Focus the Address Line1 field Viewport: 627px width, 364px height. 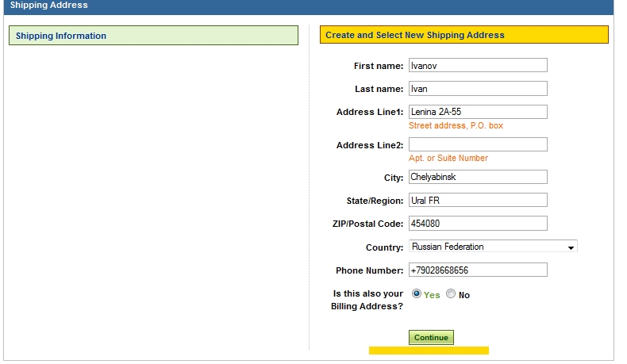(478, 112)
